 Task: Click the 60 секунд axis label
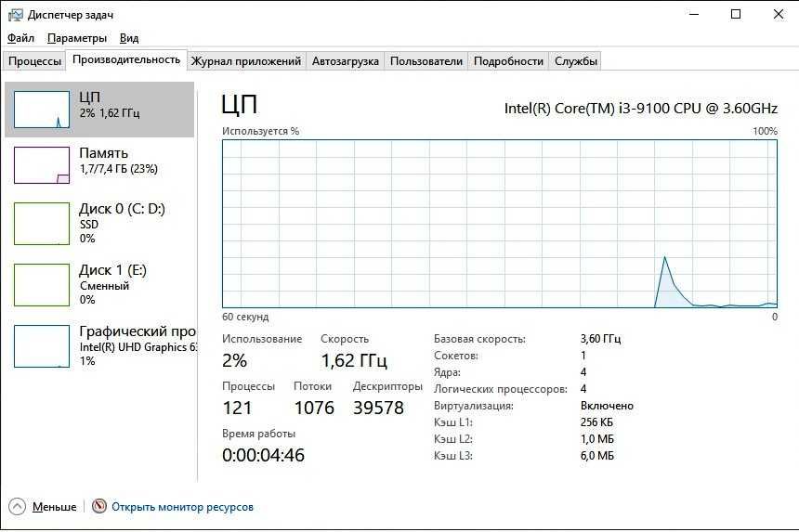[x=245, y=317]
